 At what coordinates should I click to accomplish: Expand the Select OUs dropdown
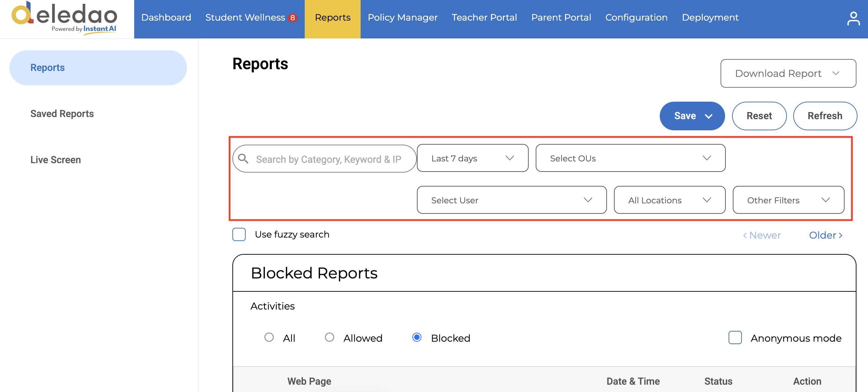pyautogui.click(x=631, y=158)
